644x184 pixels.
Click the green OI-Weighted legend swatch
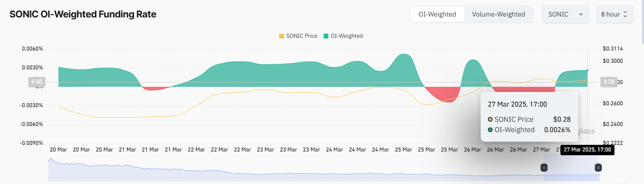point(326,36)
